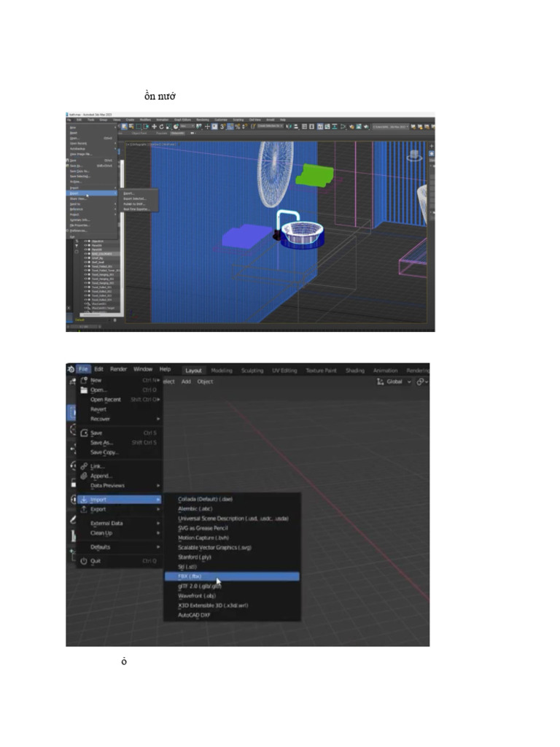This screenshot has width=560, height=747.
Task: Toggle 3D Snaps in 3ds Max toolbar
Action: (222, 126)
